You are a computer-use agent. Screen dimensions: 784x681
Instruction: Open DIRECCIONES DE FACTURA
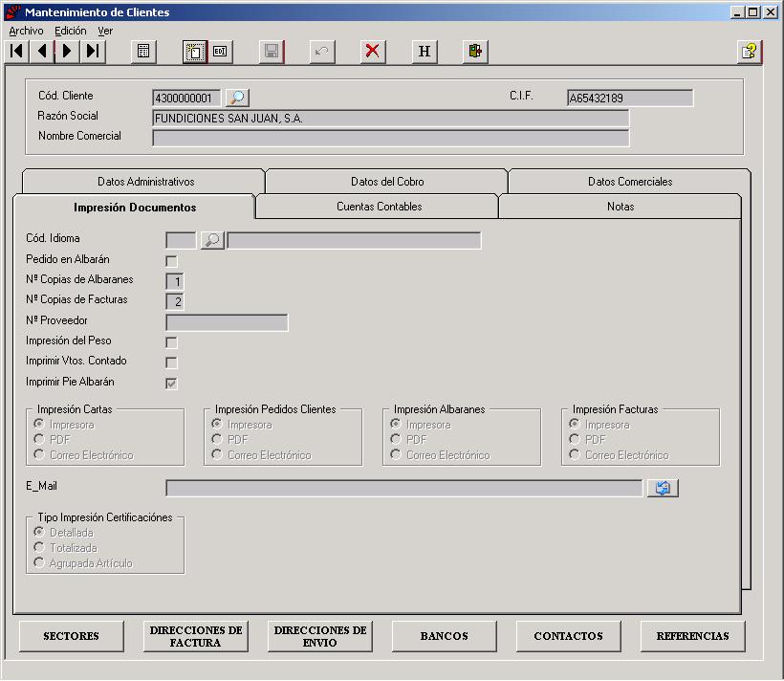click(x=195, y=636)
